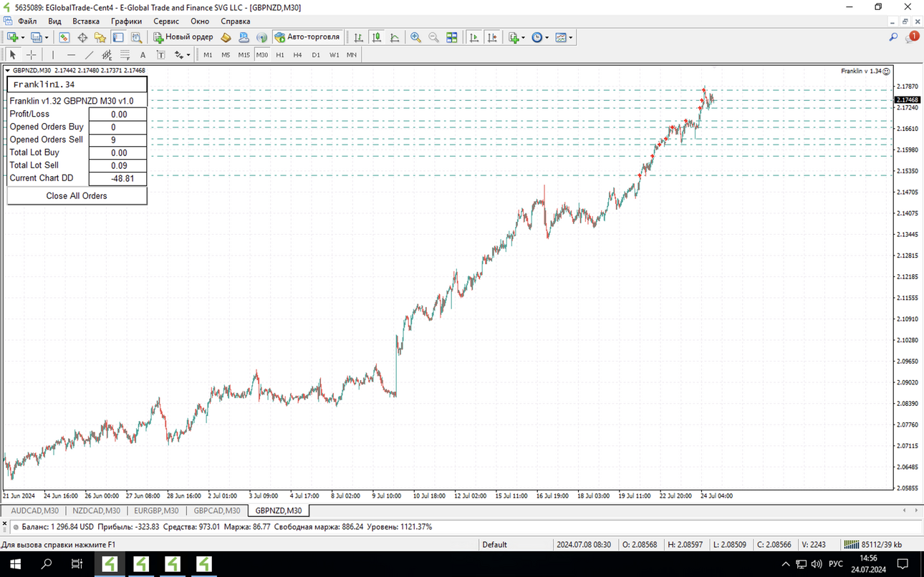Open the signals radio icon

261,37
